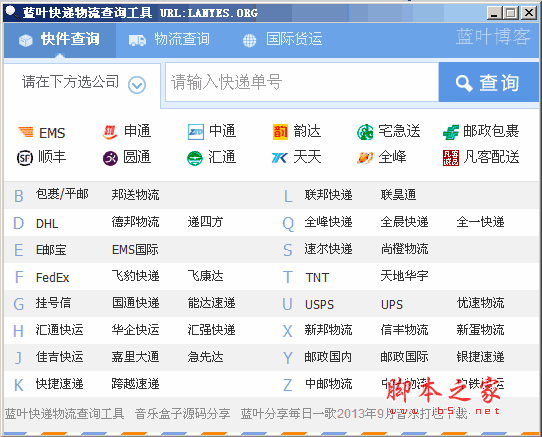Choose 快捷速递 in row K

point(59,384)
